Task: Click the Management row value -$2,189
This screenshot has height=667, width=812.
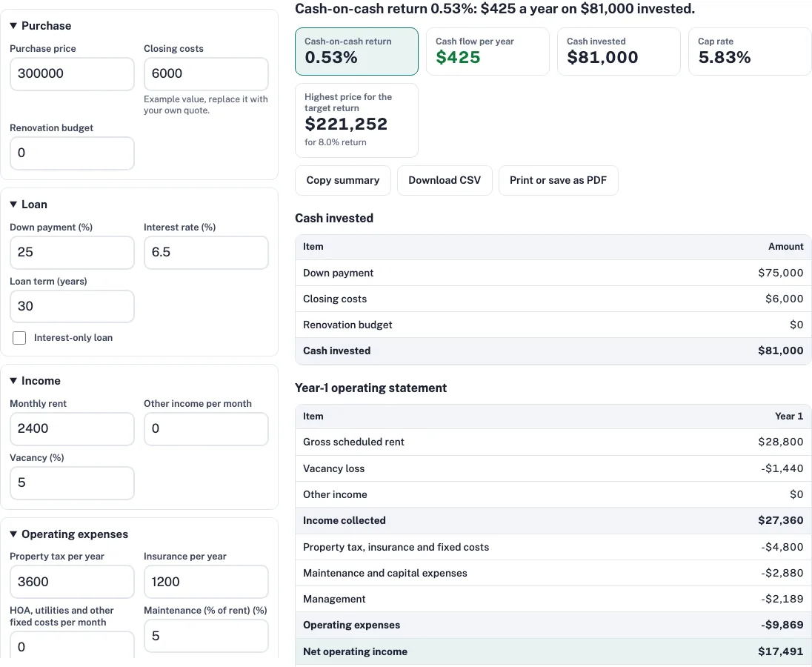Action: (x=782, y=599)
